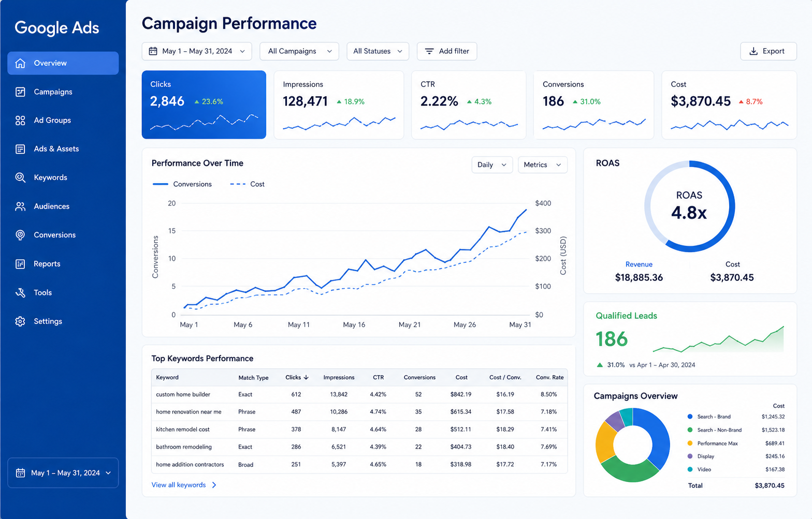This screenshot has width=812, height=519.
Task: Toggle Cost series in chart legend
Action: tap(247, 184)
